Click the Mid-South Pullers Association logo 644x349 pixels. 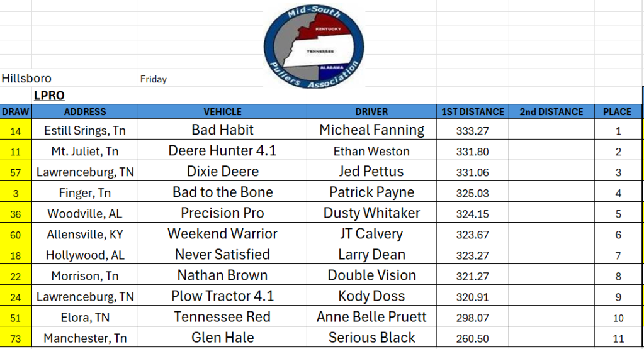(x=314, y=45)
